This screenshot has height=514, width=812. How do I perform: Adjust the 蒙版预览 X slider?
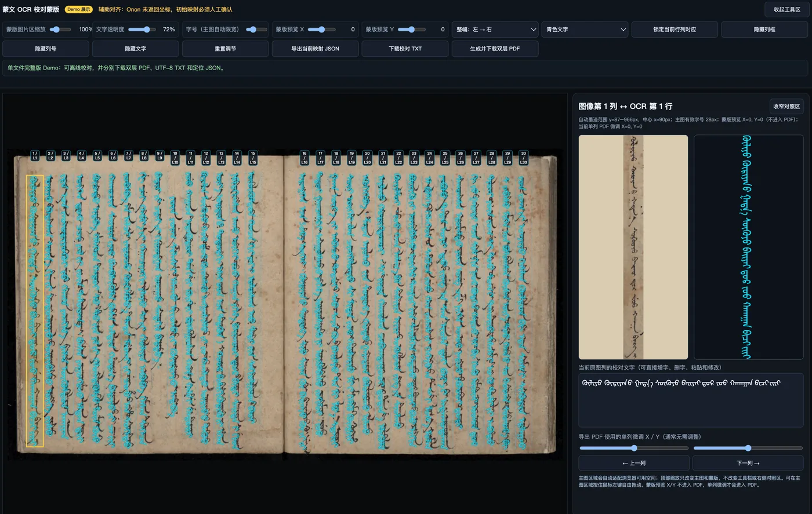click(321, 30)
